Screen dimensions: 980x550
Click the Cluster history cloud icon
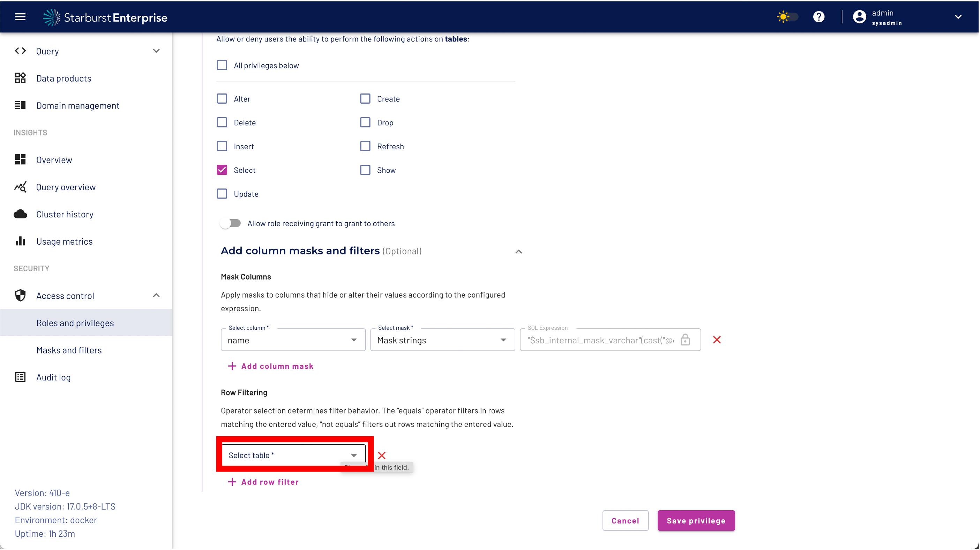[20, 214]
